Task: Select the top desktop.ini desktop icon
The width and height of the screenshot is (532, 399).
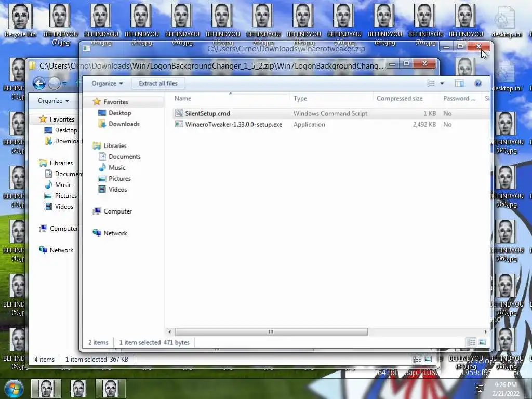Action: (x=506, y=21)
